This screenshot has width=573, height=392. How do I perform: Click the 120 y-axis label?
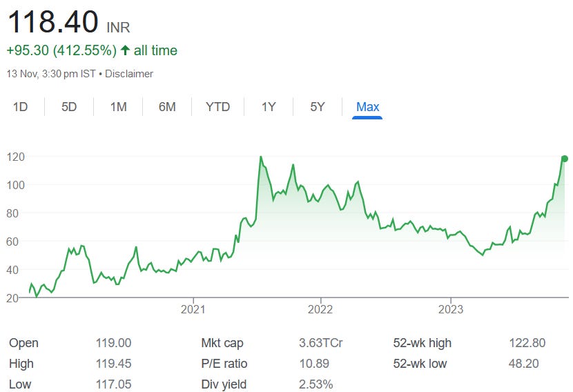pyautogui.click(x=16, y=157)
